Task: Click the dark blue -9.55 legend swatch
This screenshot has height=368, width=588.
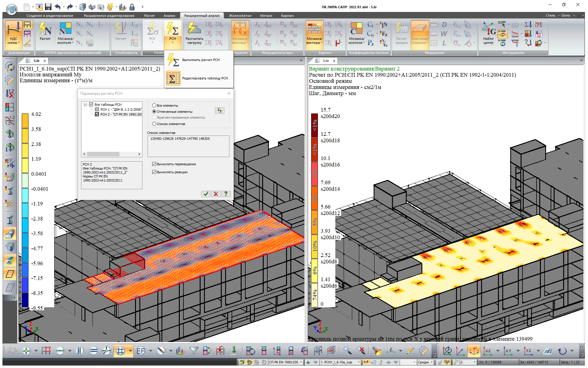Action: click(25, 300)
